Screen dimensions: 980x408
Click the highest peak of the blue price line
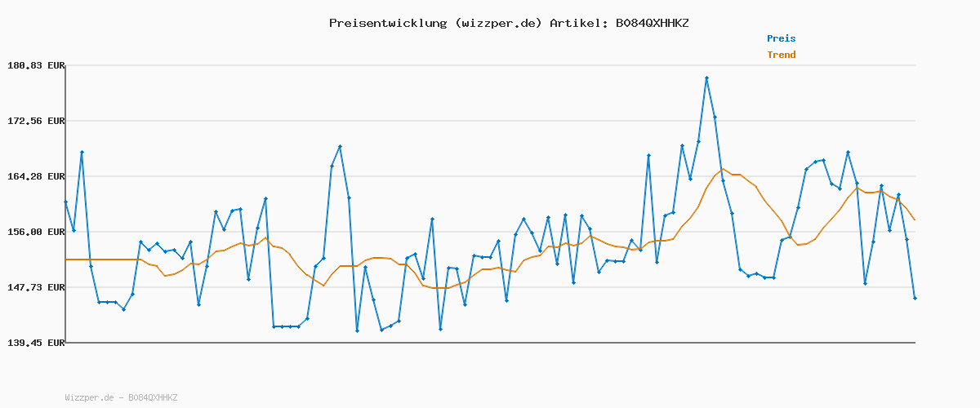(706, 78)
